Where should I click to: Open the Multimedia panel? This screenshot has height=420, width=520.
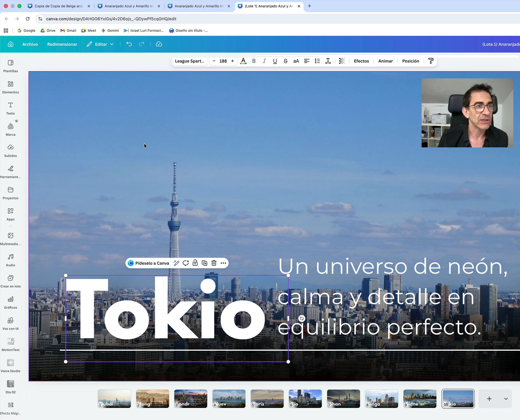point(11,239)
